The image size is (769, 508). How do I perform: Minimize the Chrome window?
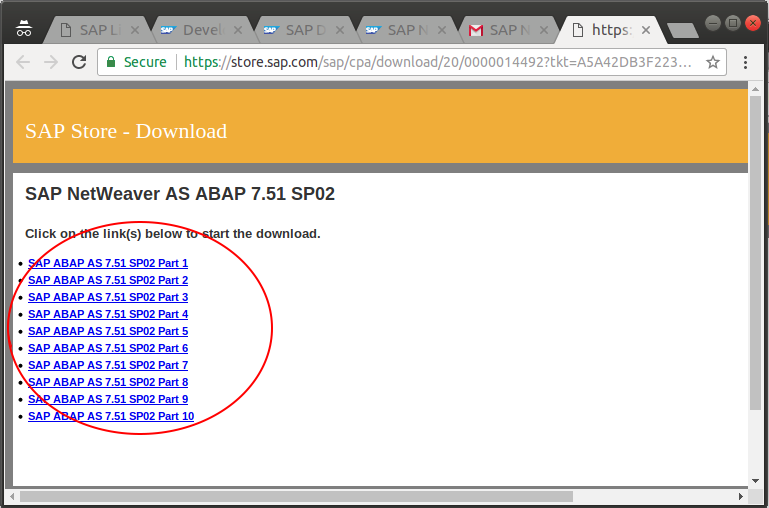(x=713, y=23)
